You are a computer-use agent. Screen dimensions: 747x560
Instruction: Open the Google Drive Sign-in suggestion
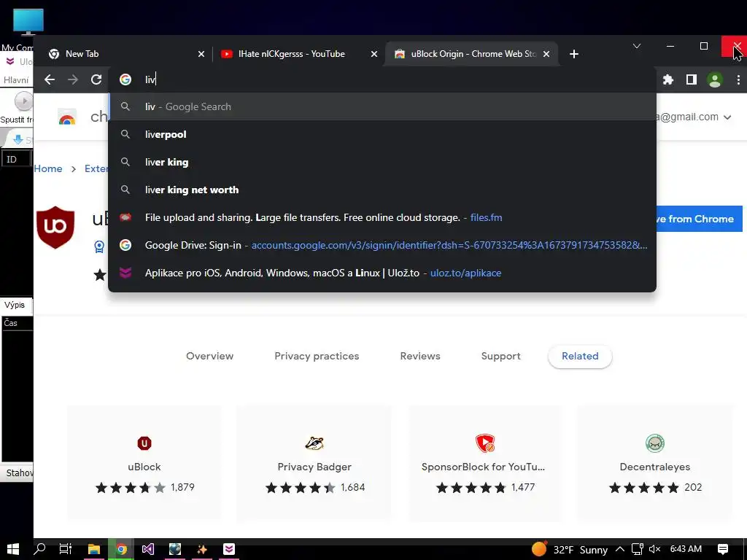[x=382, y=245]
